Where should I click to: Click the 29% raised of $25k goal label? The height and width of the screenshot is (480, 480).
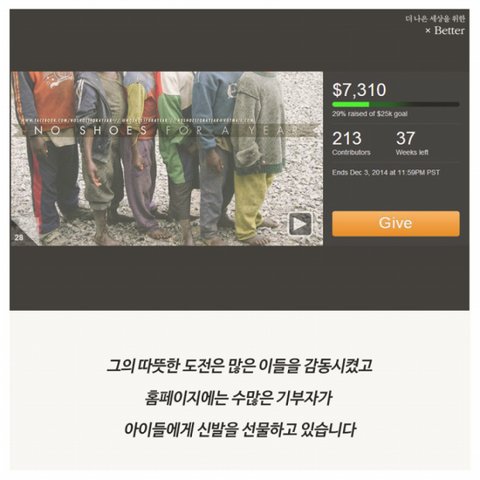pos(369,114)
